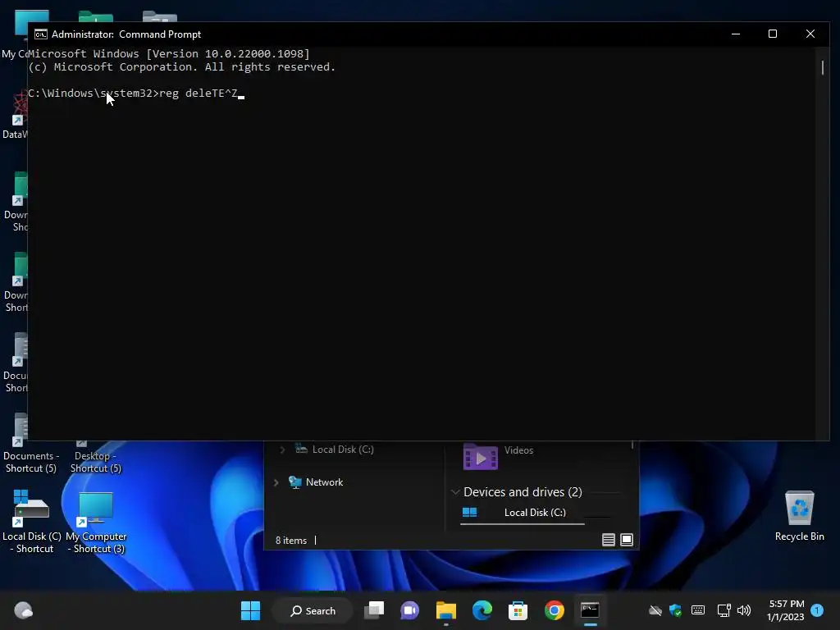Viewport: 840px width, 630px height.
Task: Open the taskbar Search box
Action: (313, 610)
